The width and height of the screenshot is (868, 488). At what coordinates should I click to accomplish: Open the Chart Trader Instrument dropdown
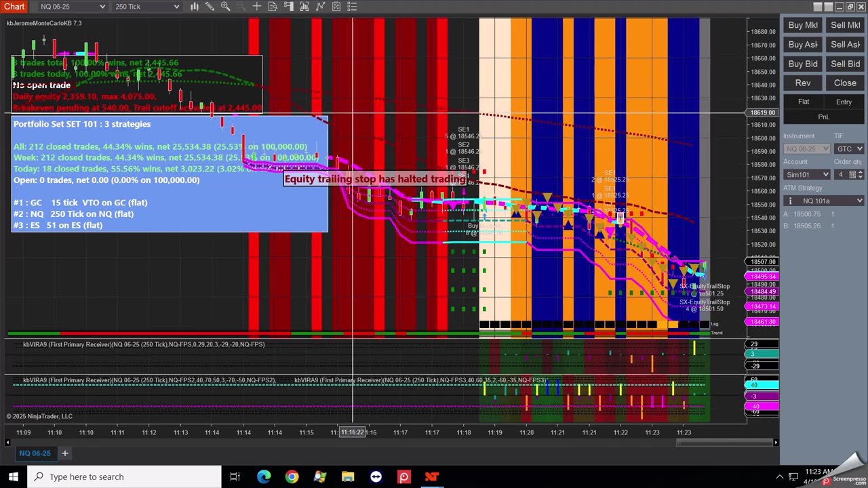[807, 149]
